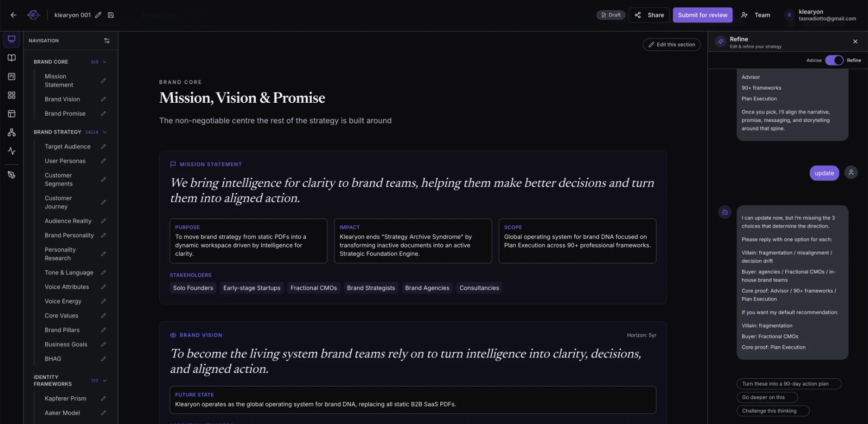The height and width of the screenshot is (424, 868).
Task: Open the pen tool icon at sidebar bottom
Action: (12, 175)
